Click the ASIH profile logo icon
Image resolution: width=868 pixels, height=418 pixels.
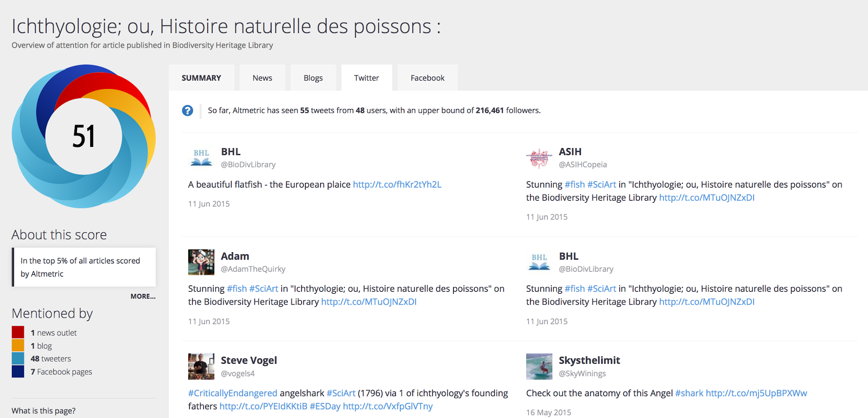(x=539, y=158)
